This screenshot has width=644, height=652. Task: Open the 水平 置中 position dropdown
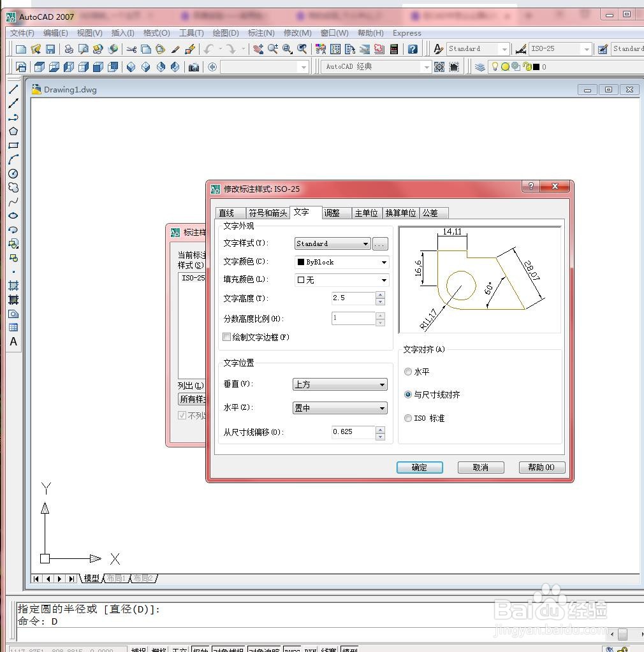point(340,409)
